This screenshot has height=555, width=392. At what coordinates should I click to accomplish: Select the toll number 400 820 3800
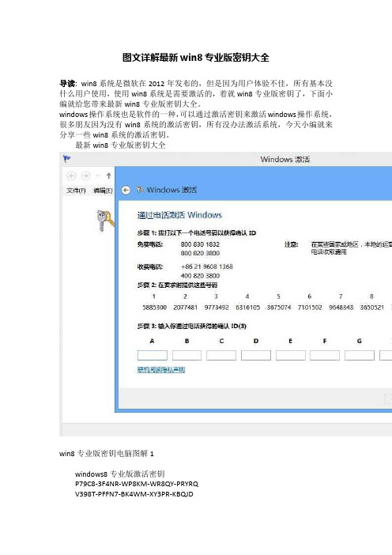pyautogui.click(x=200, y=276)
